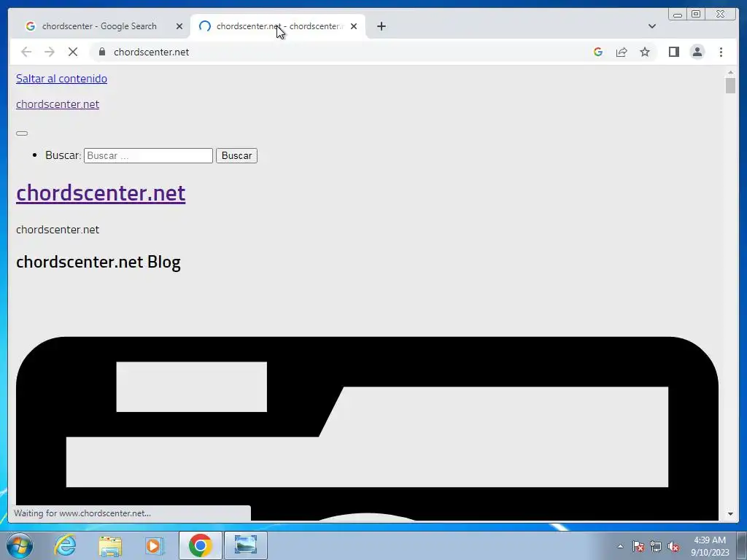Click the chordscenter.net Blog heading
This screenshot has width=747, height=560.
pos(98,262)
